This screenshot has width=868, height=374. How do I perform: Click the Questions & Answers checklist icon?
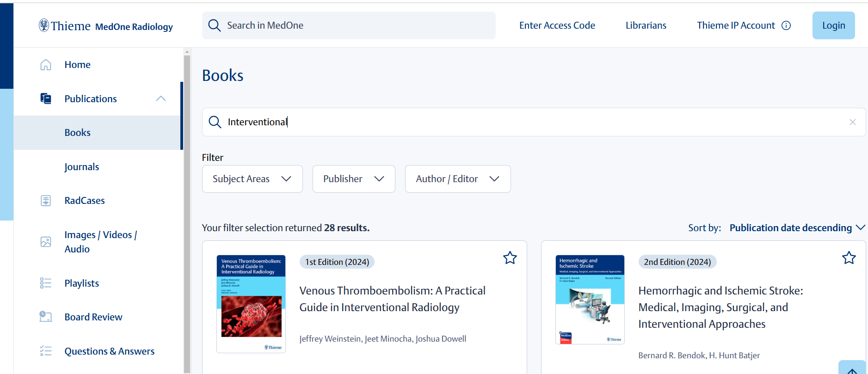(46, 351)
